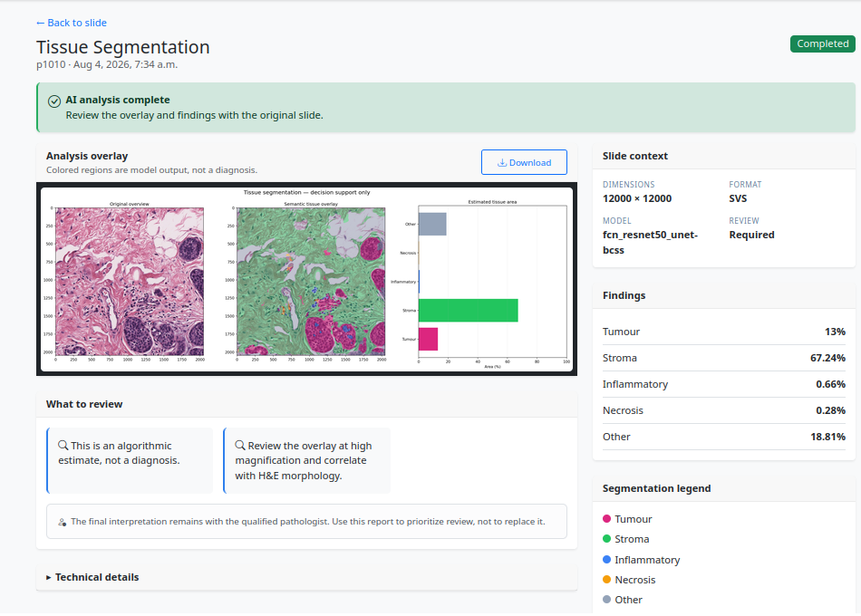Screen dimensions: 861x616
Task: Click the fcn_resnet50_unet-bcss model name
Action: click(x=650, y=242)
